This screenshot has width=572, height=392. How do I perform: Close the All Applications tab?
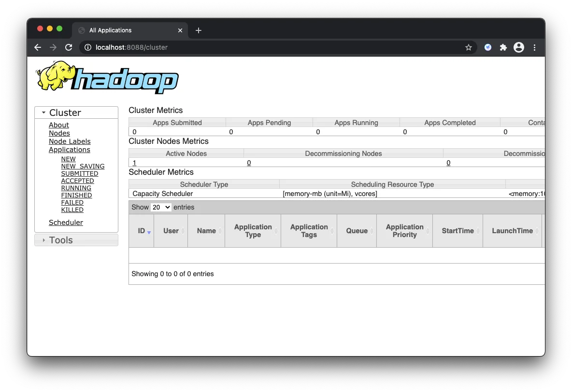tap(180, 30)
